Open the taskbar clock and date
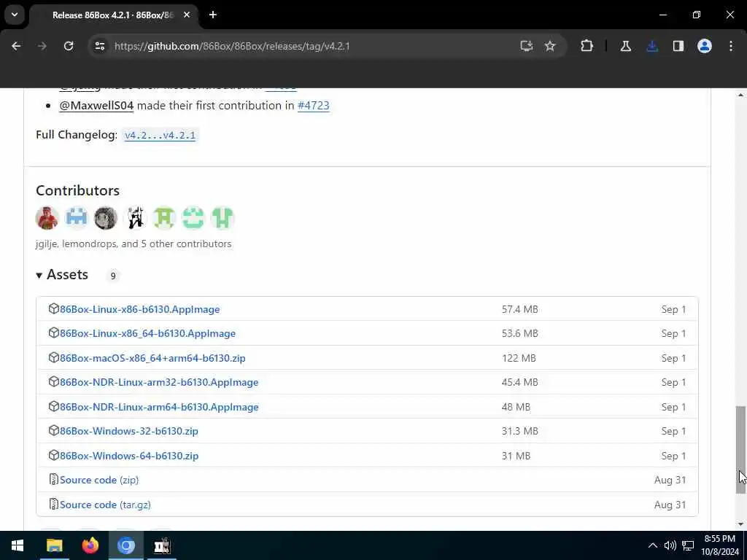 tap(719, 545)
